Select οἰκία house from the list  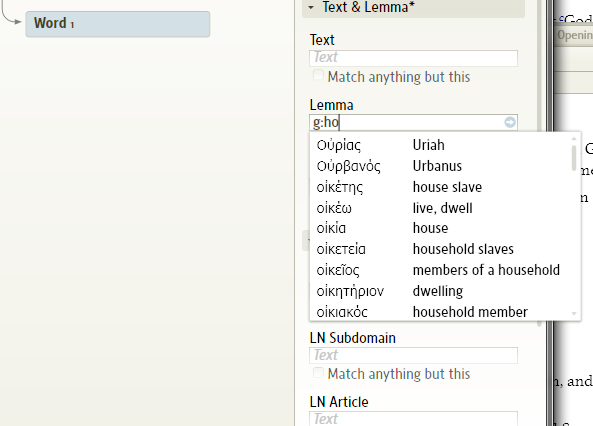441,228
